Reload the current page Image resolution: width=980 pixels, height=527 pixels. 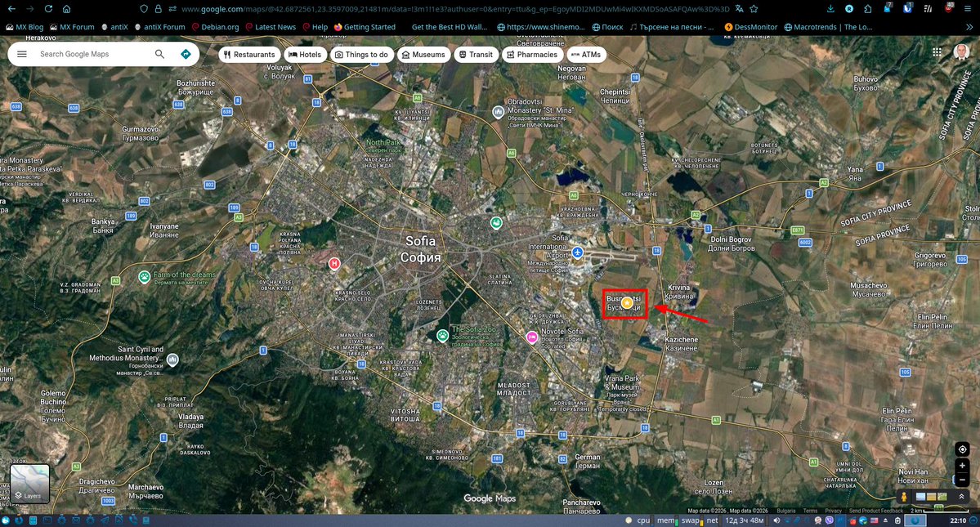pyautogui.click(x=48, y=9)
